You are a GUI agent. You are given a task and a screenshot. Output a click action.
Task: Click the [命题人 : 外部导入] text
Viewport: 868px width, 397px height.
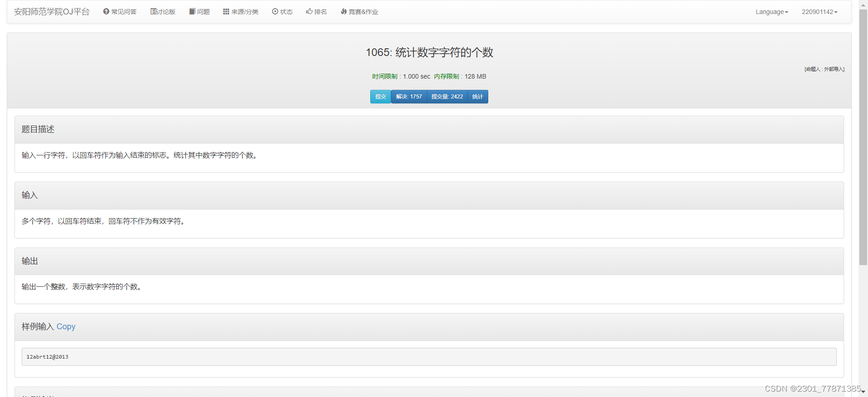[825, 69]
